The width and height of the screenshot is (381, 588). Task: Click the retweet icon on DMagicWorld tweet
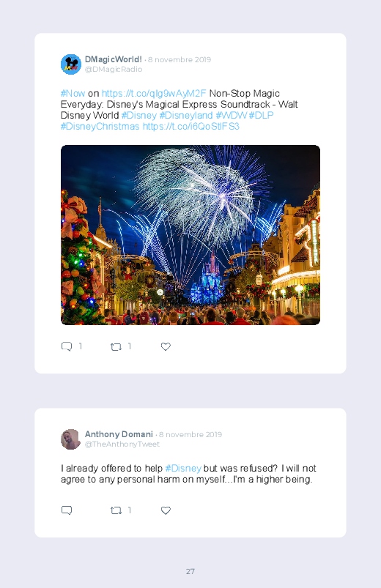coord(116,347)
